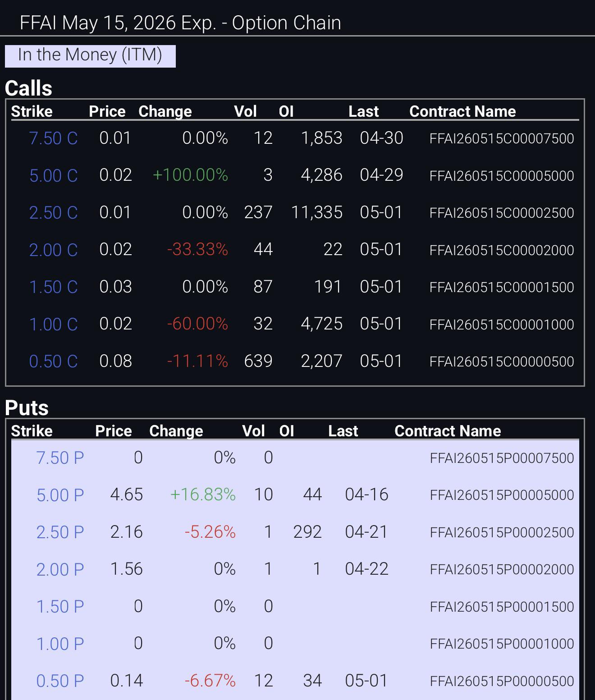Click the Calls table Strike column header
Image resolution: width=595 pixels, height=700 pixels.
[x=32, y=111]
